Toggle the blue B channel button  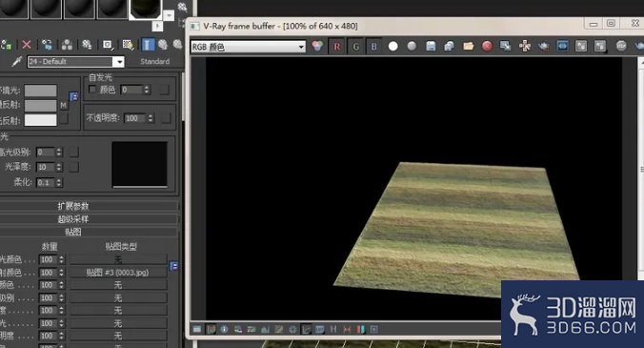(x=374, y=47)
